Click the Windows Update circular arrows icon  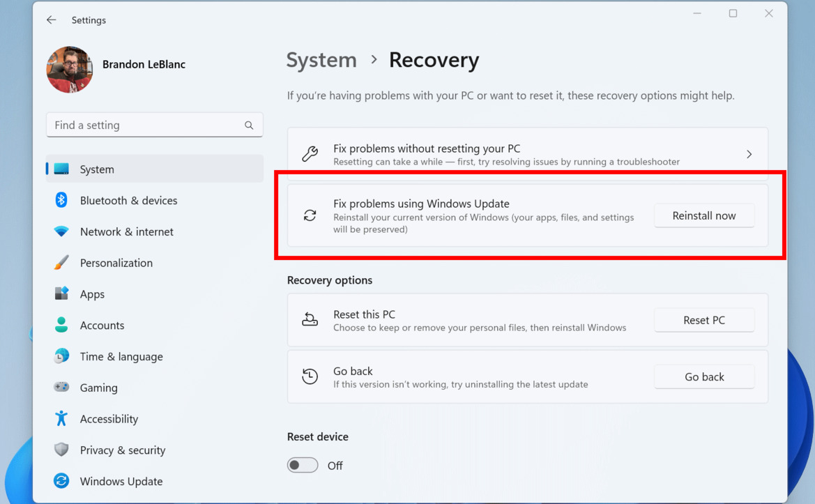coord(61,480)
